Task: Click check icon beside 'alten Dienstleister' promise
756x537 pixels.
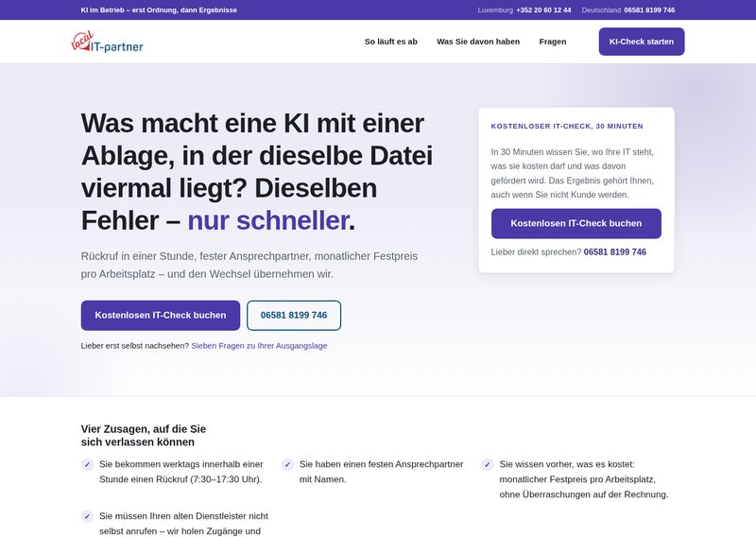Action: point(87,516)
